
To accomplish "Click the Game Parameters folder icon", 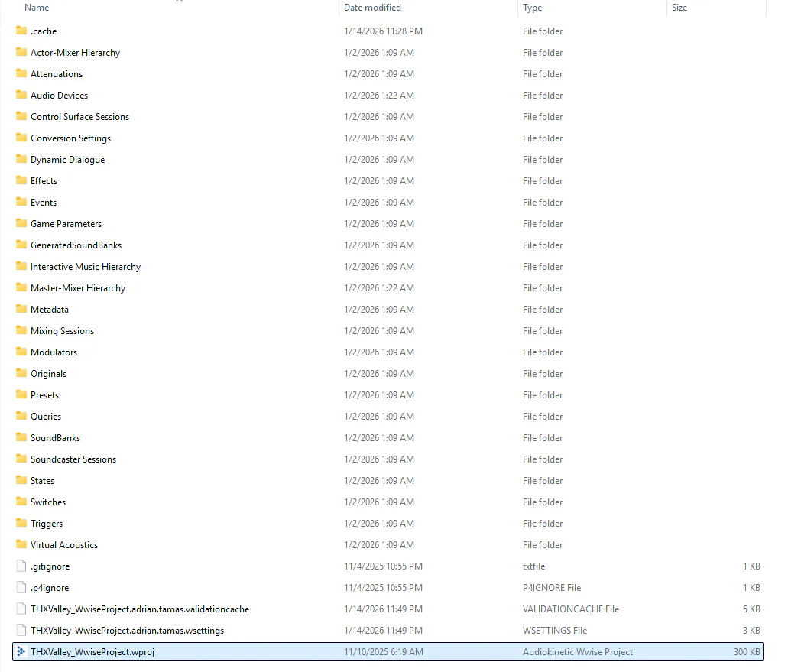I will pyautogui.click(x=21, y=223).
